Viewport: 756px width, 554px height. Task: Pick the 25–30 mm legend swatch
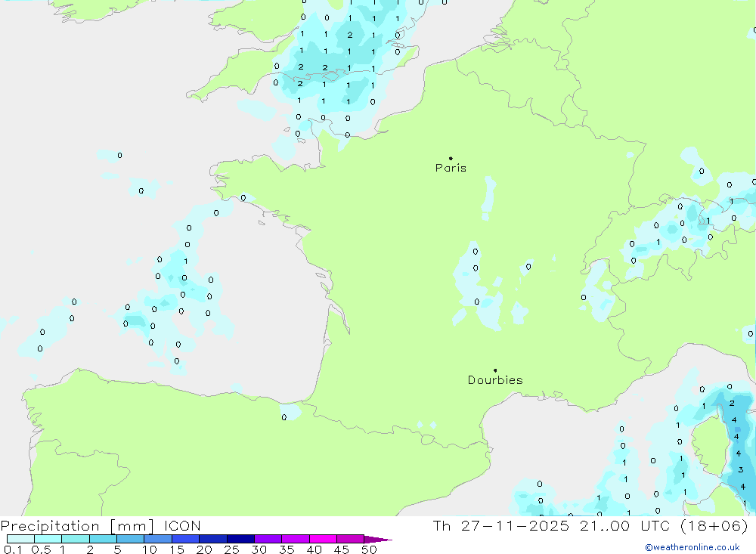(x=240, y=539)
